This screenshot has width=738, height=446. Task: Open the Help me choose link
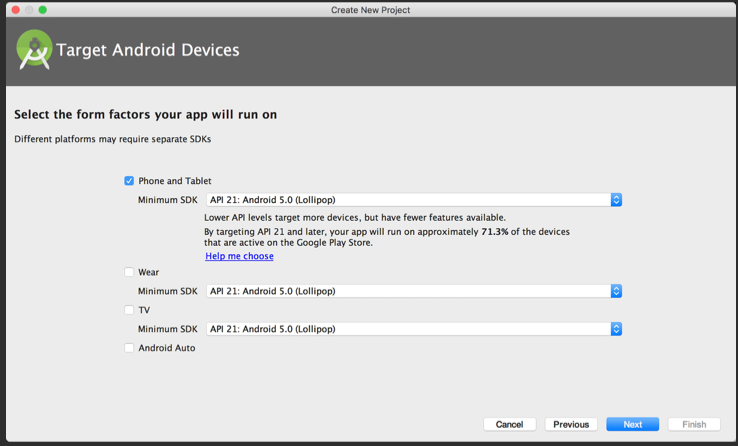(239, 256)
